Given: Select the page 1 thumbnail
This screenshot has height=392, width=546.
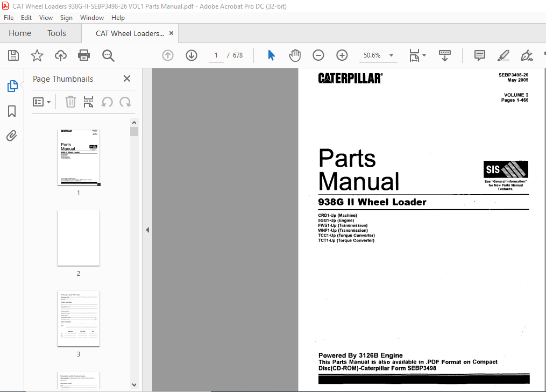Looking at the screenshot, I should (79, 158).
